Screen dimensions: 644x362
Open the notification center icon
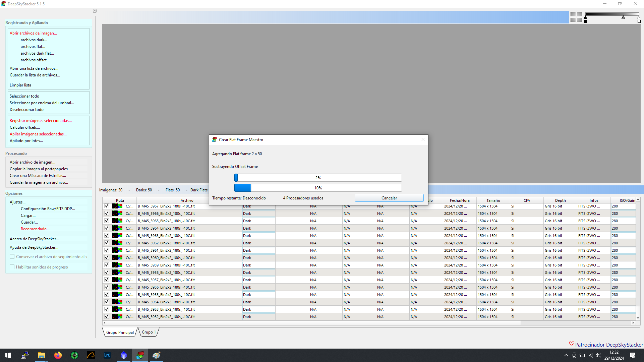[x=633, y=355]
